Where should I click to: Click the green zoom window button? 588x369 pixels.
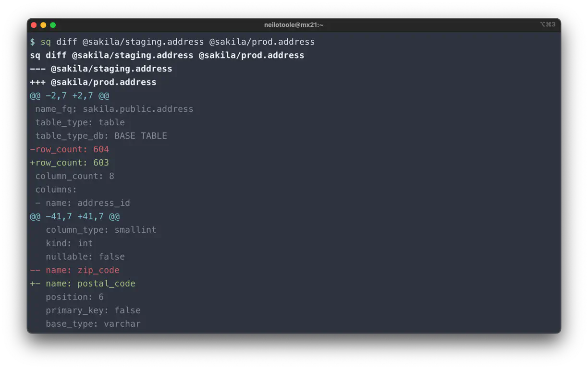click(53, 25)
